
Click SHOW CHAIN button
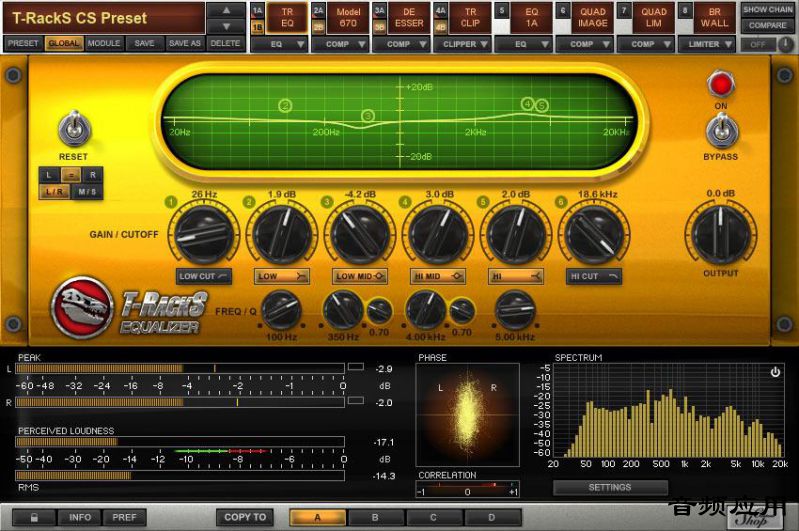pyautogui.click(x=767, y=10)
